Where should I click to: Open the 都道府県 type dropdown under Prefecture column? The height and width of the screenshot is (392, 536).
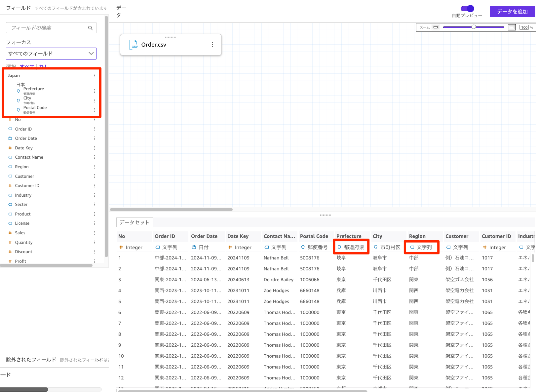click(x=351, y=247)
